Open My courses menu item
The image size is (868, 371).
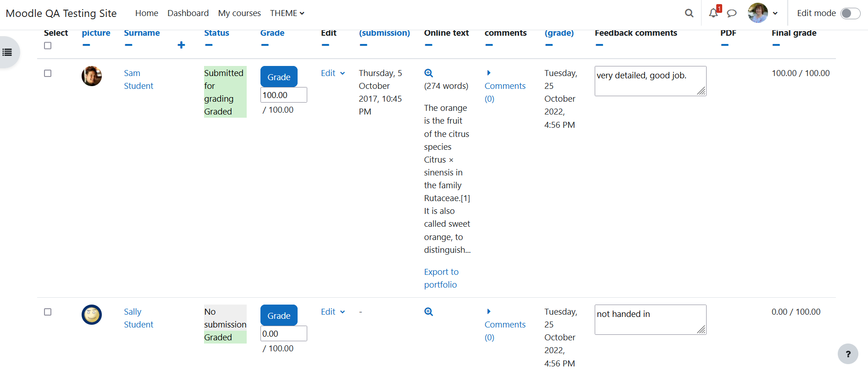(x=239, y=13)
